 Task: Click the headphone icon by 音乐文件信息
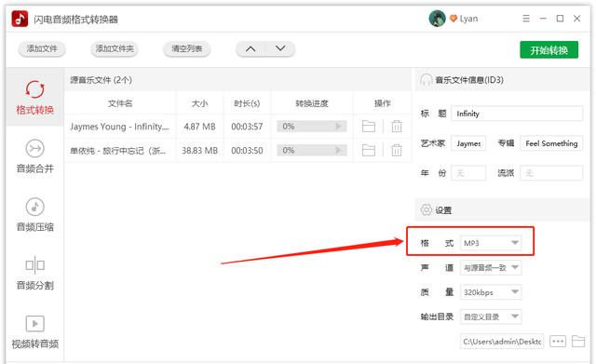pyautogui.click(x=427, y=80)
